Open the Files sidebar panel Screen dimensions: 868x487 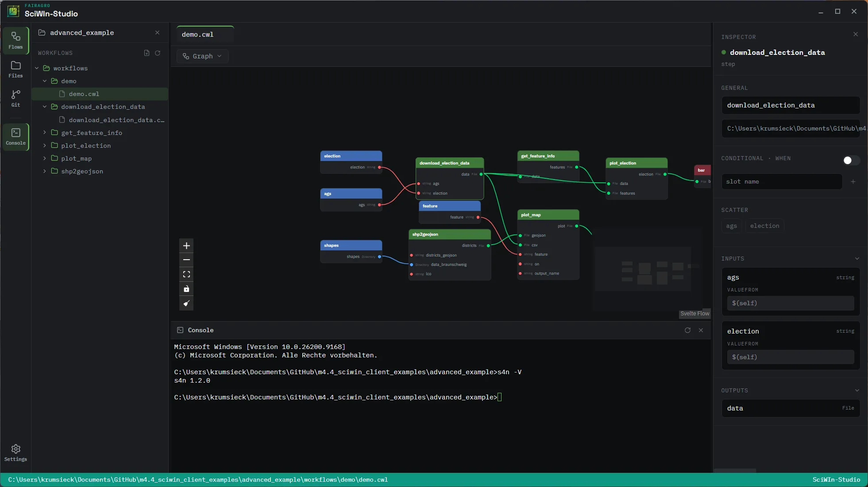[x=15, y=69]
